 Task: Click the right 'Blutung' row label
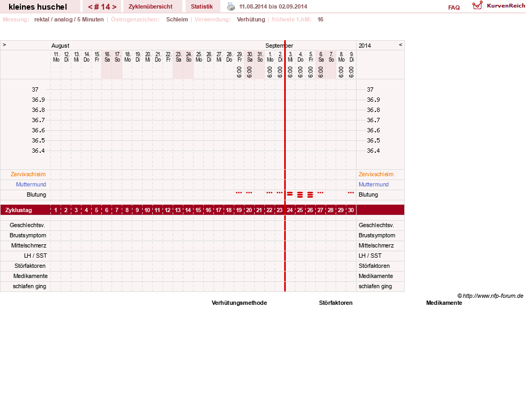[368, 195]
